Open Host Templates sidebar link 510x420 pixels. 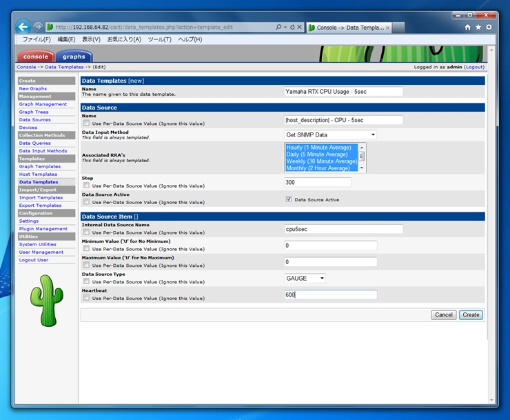(x=38, y=174)
